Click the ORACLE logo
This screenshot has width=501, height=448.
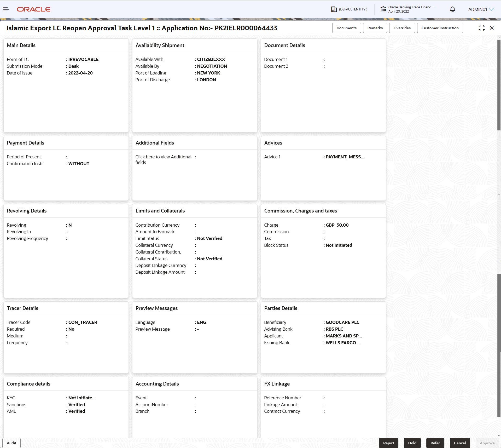[33, 9]
